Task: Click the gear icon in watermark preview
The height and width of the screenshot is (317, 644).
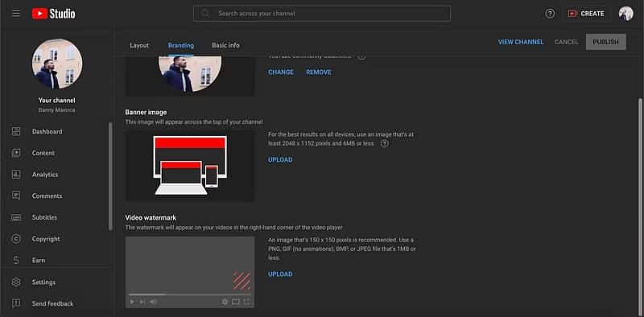Action: (225, 302)
